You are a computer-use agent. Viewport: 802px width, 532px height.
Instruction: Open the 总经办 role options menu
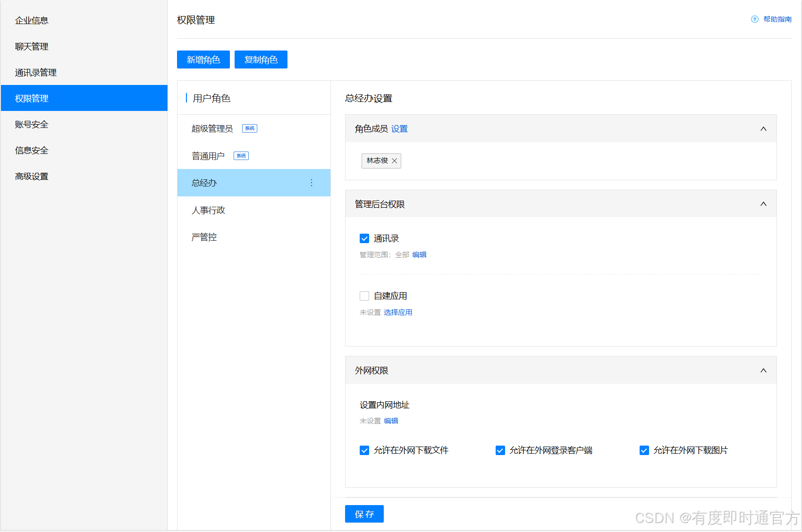coord(312,183)
